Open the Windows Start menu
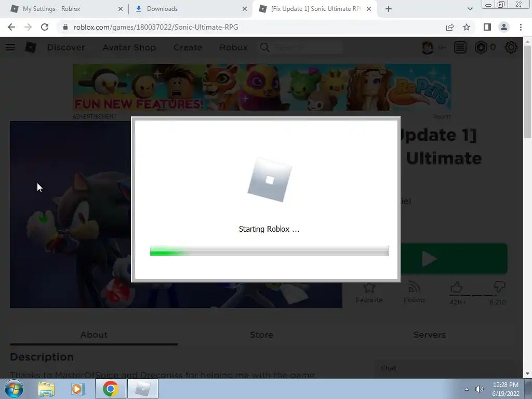This screenshot has width=532, height=399. click(14, 389)
